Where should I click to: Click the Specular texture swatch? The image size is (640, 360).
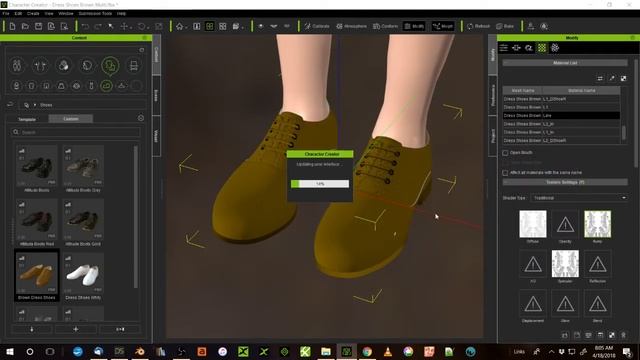coord(565,264)
